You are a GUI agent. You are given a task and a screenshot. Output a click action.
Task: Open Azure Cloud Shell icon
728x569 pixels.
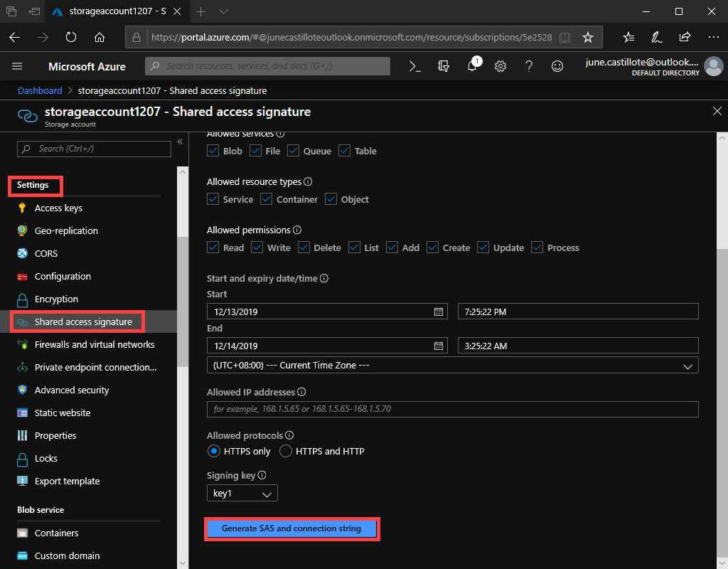click(414, 66)
